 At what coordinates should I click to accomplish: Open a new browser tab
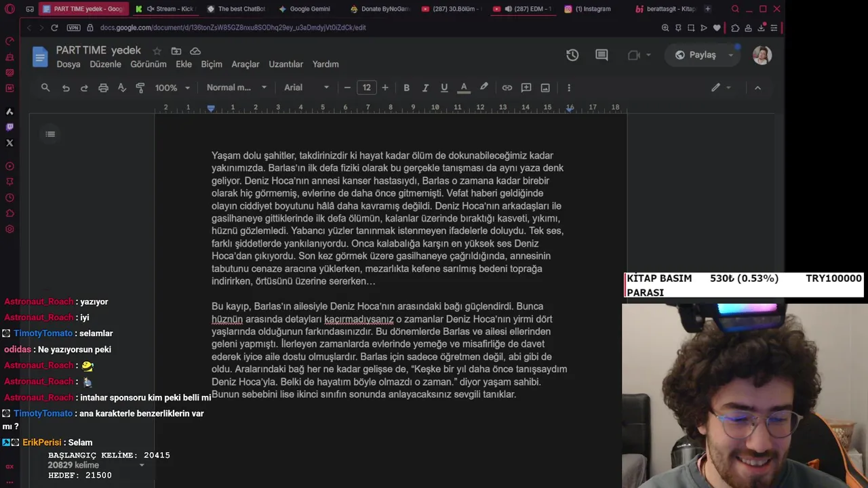708,9
